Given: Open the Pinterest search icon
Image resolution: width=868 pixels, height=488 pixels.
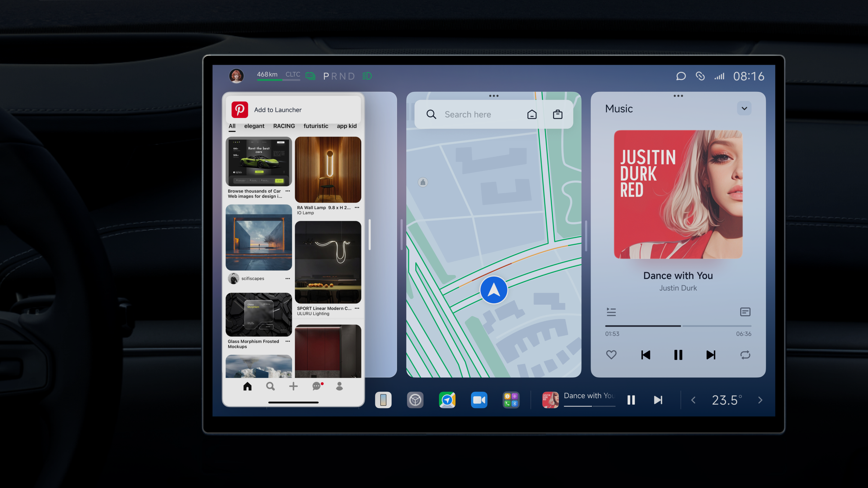Looking at the screenshot, I should (270, 386).
